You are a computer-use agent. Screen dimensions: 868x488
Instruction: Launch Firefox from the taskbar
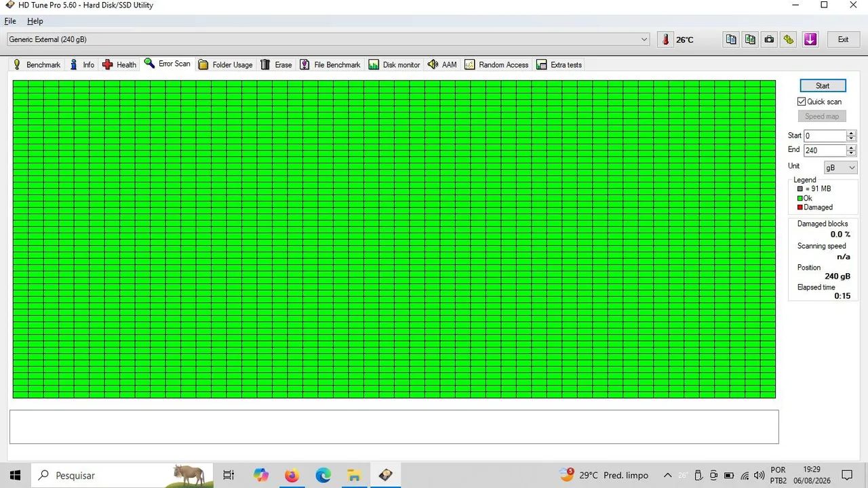pos(292,475)
